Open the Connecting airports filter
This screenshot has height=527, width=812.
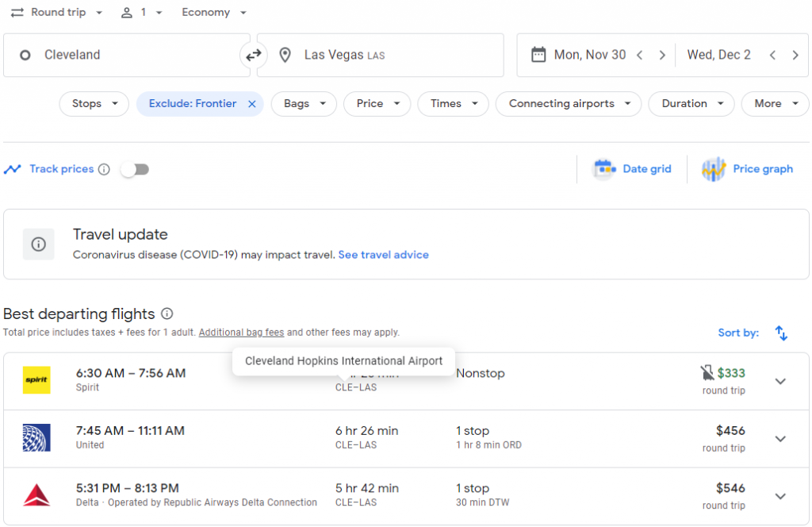click(569, 104)
